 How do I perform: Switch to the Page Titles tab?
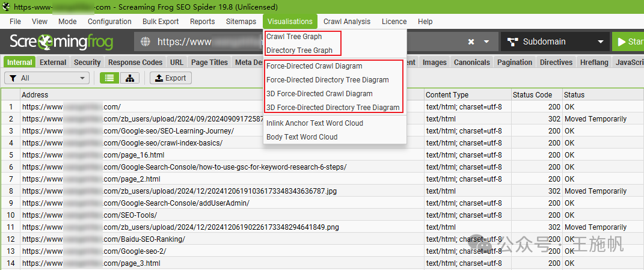tap(209, 62)
